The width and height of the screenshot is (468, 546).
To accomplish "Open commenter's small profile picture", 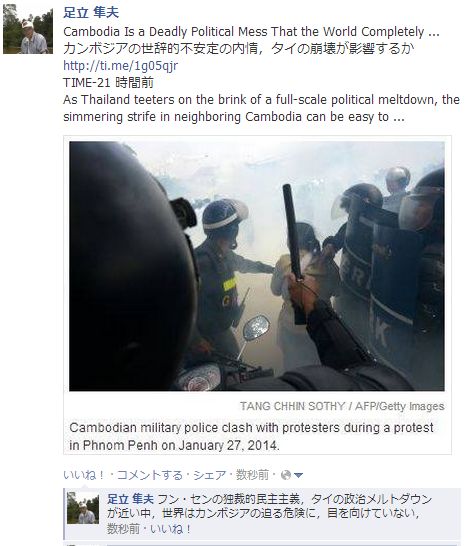I will pos(83,508).
